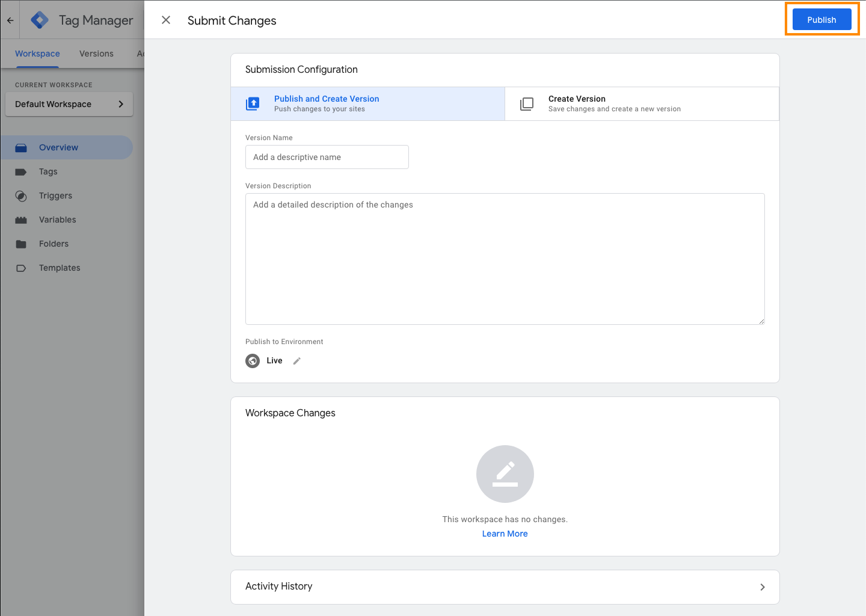Click the Publish and Create Version upload icon
The width and height of the screenshot is (866, 616).
pos(253,104)
